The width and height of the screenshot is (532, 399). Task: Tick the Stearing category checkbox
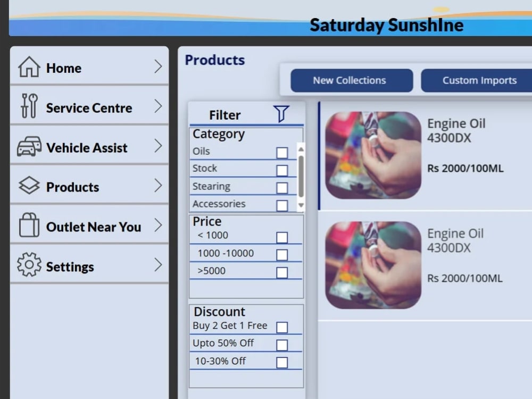pos(282,188)
